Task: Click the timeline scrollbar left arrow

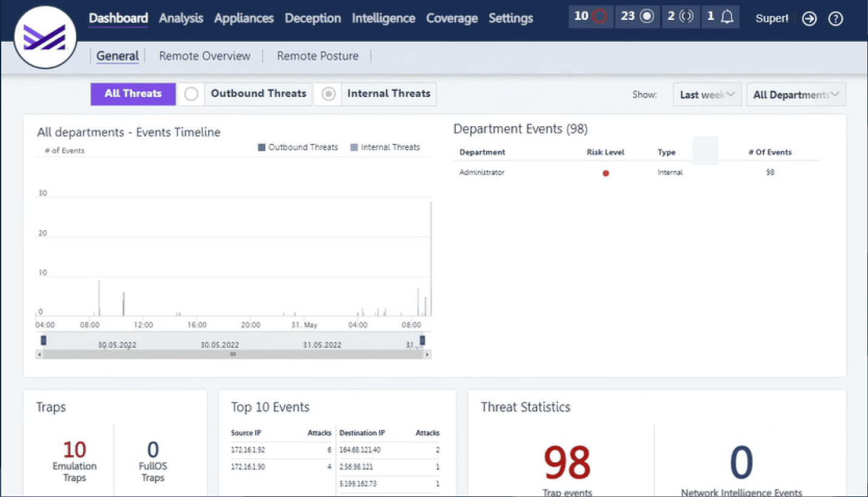Action: pyautogui.click(x=39, y=354)
